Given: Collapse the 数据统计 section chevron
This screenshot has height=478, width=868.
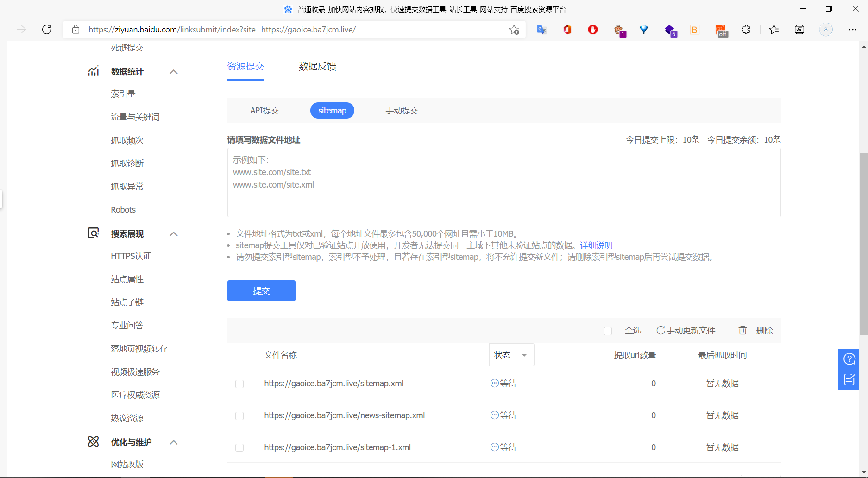Looking at the screenshot, I should pos(174,72).
